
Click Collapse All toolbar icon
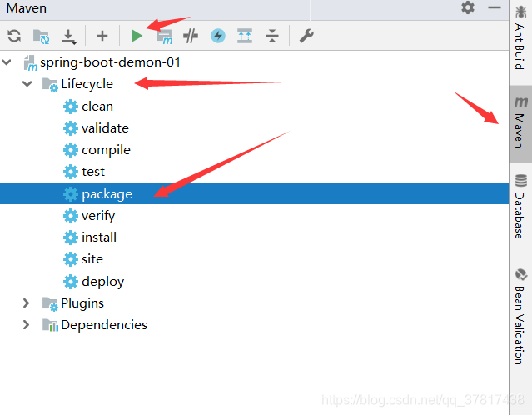[x=272, y=36]
